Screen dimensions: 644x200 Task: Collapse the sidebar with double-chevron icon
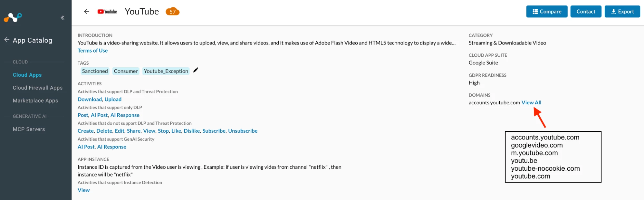click(62, 18)
